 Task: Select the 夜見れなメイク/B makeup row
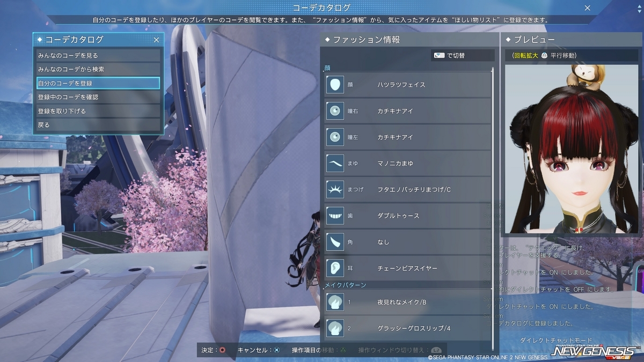click(x=407, y=302)
